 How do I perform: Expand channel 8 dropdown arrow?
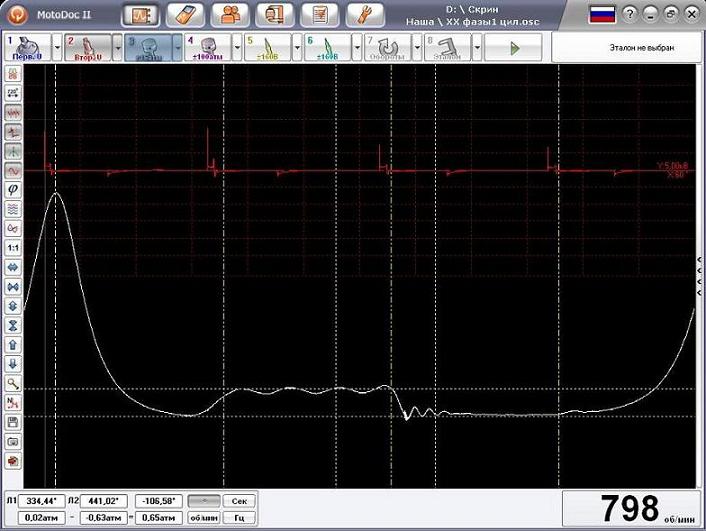(477, 47)
